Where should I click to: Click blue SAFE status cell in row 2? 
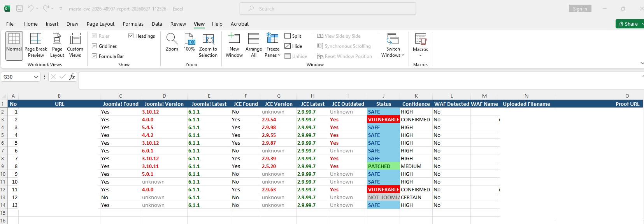point(383,112)
